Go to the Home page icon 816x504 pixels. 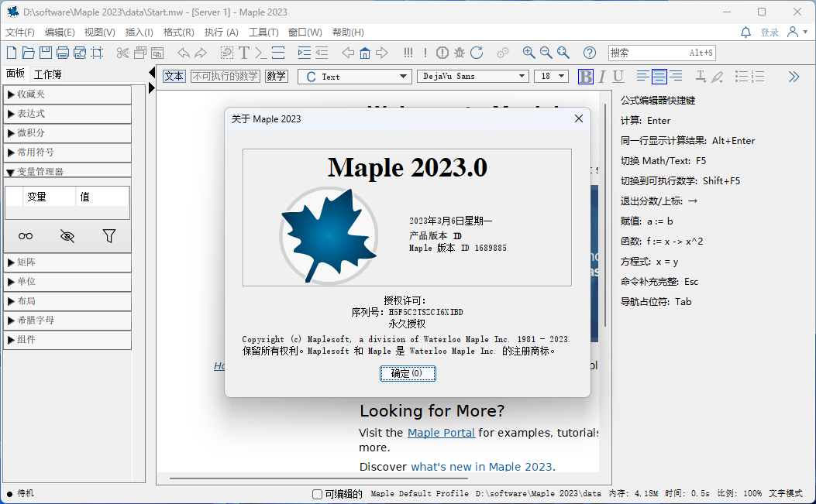click(365, 53)
